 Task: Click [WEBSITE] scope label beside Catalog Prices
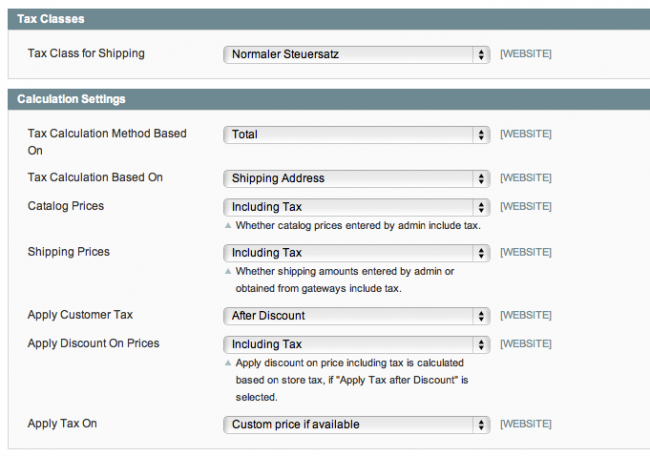click(525, 207)
